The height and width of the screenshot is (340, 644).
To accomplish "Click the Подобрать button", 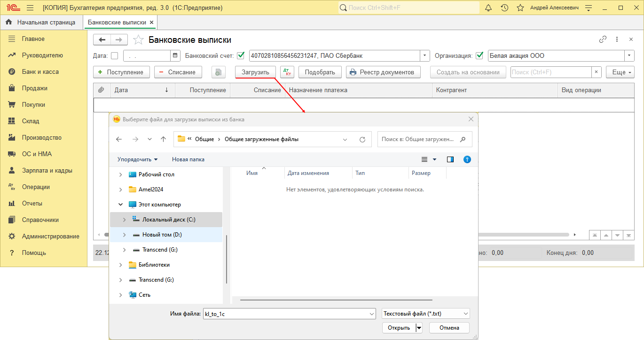I will click(320, 72).
